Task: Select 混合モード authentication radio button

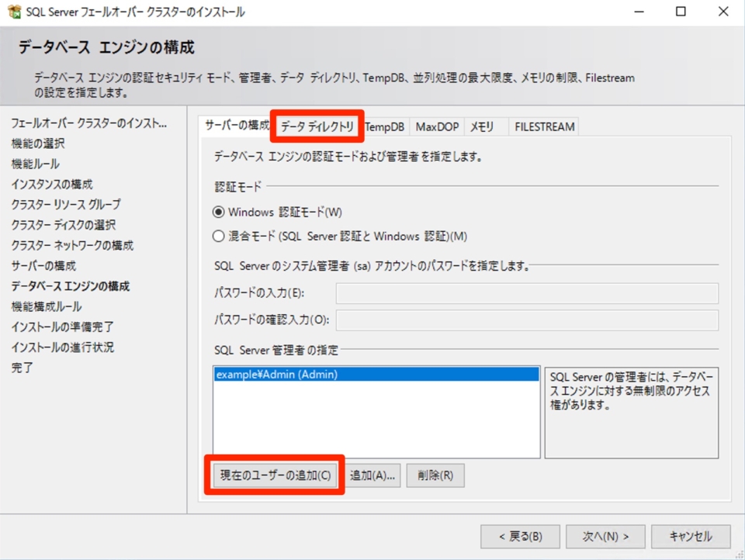Action: click(x=218, y=236)
